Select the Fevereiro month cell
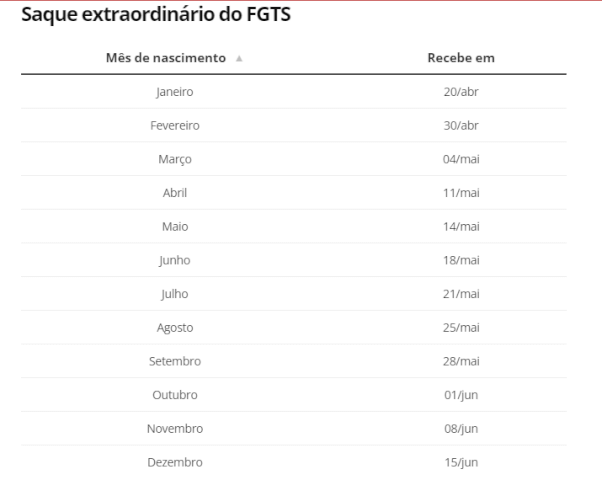Screen dimensions: 602x480 click(x=175, y=125)
